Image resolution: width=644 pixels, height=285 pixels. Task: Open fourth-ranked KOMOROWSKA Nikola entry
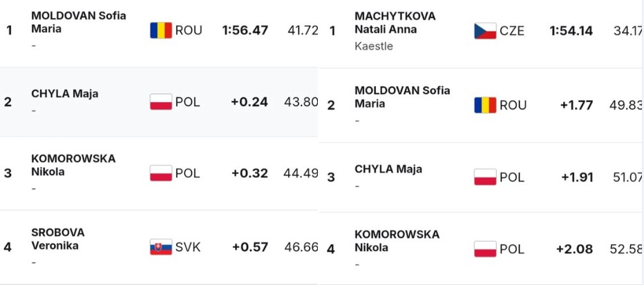pyautogui.click(x=396, y=241)
